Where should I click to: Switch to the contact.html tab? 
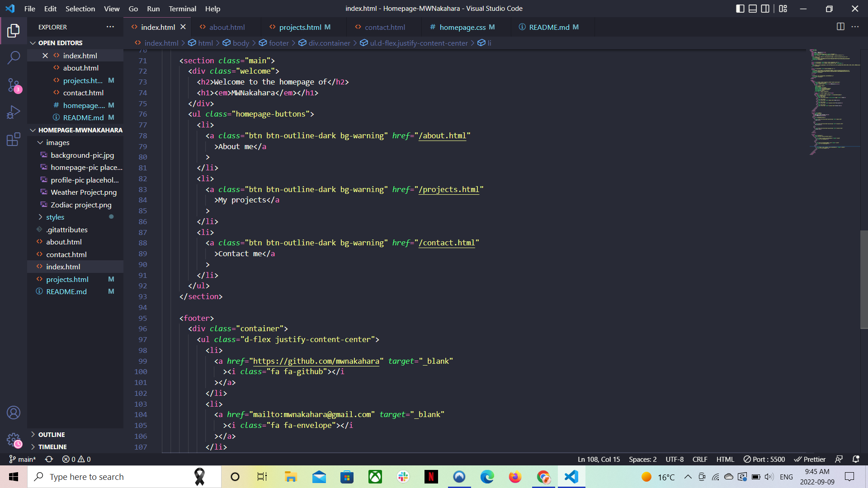384,27
